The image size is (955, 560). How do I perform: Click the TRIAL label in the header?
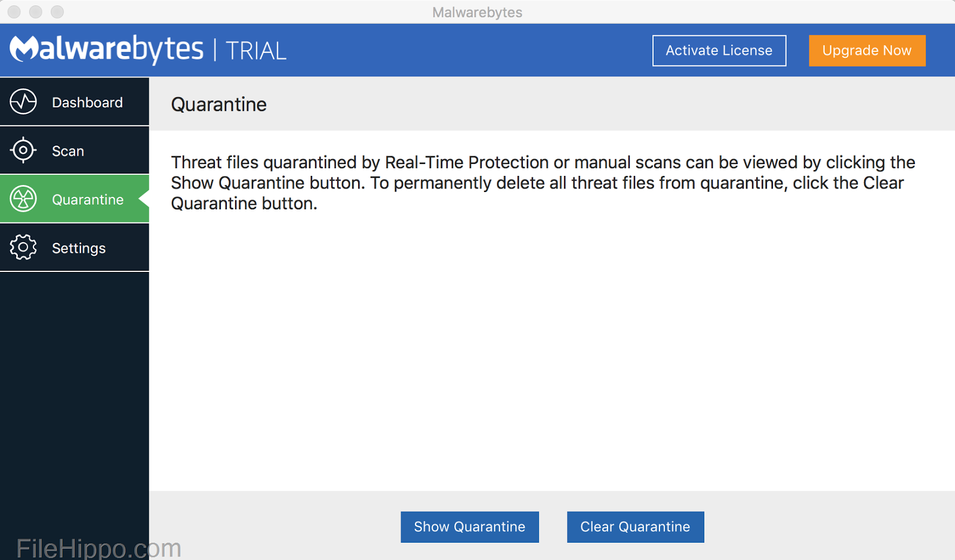tap(256, 51)
